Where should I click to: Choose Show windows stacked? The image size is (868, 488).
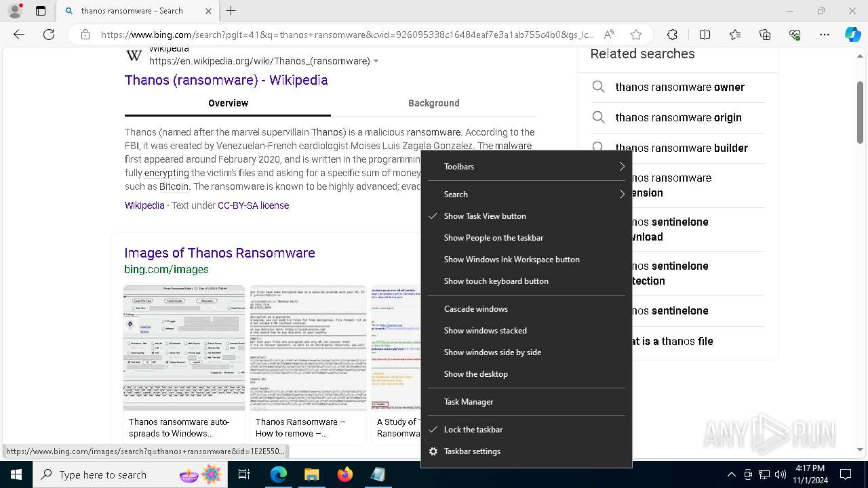(x=526, y=331)
